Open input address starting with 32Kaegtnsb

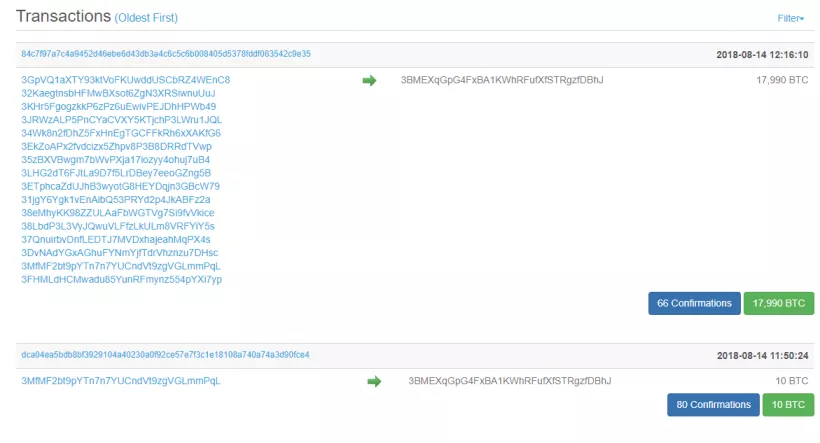[x=118, y=93]
